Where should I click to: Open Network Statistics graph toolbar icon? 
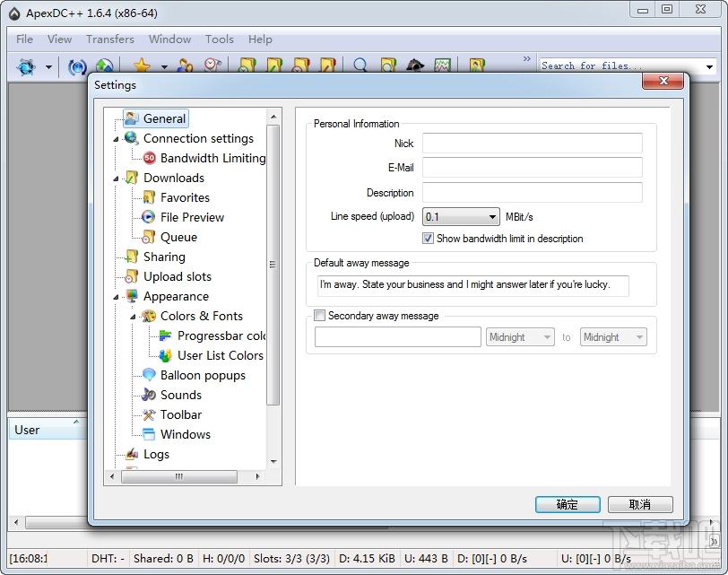click(x=443, y=65)
